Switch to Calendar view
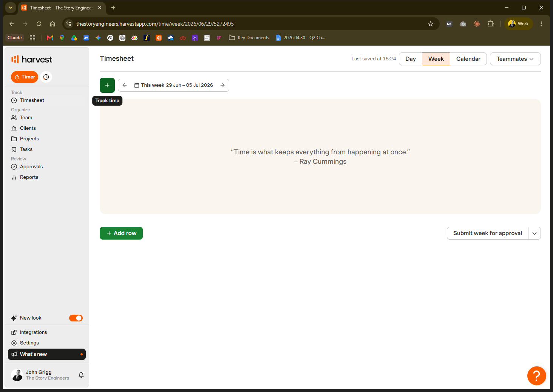This screenshot has height=392, width=553. coord(468,59)
